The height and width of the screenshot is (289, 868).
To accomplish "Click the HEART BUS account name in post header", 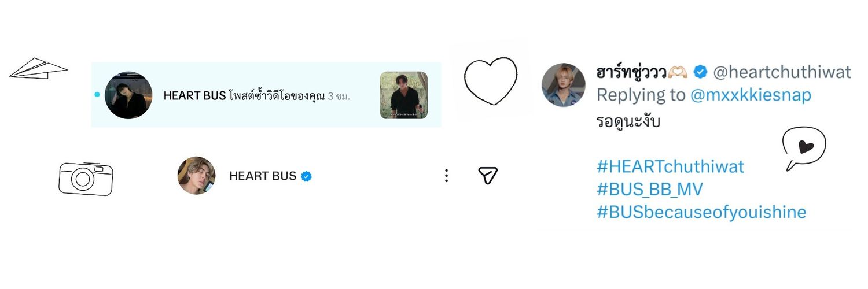I will point(263,176).
